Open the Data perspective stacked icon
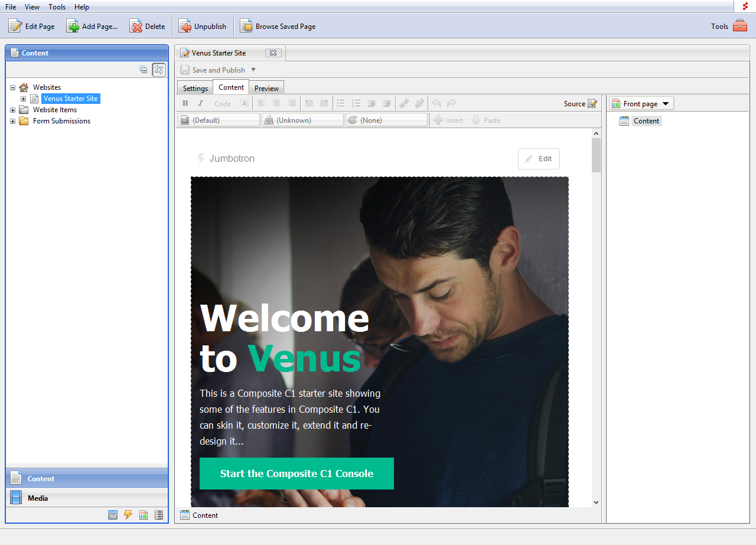 [158, 515]
